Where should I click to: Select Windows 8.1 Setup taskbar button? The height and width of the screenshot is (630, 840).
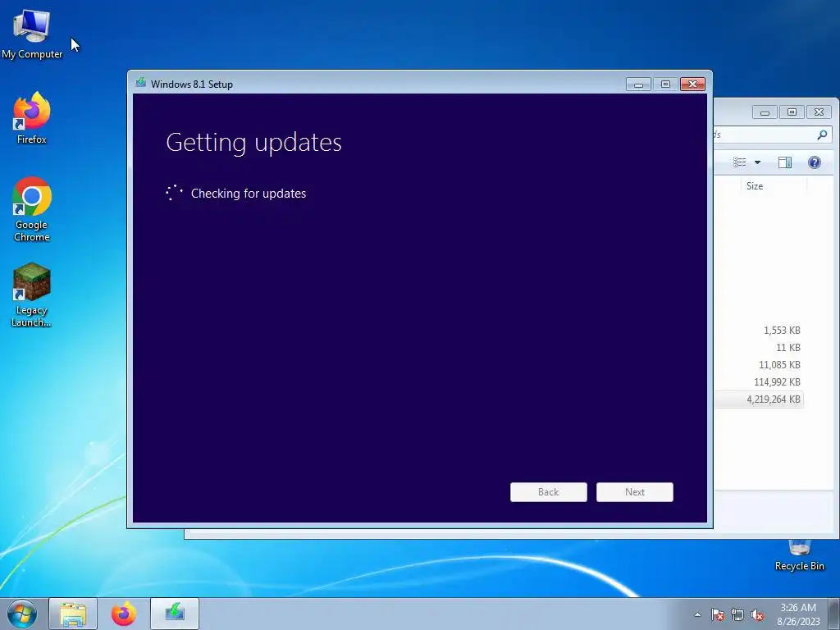click(x=175, y=614)
